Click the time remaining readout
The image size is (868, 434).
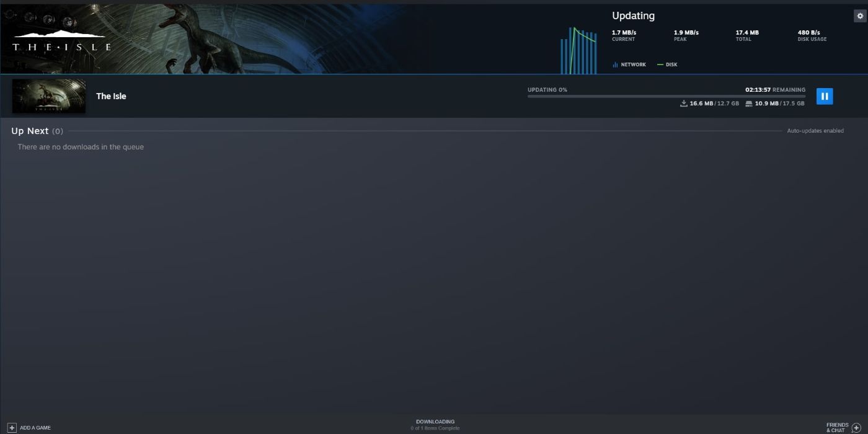[775, 90]
